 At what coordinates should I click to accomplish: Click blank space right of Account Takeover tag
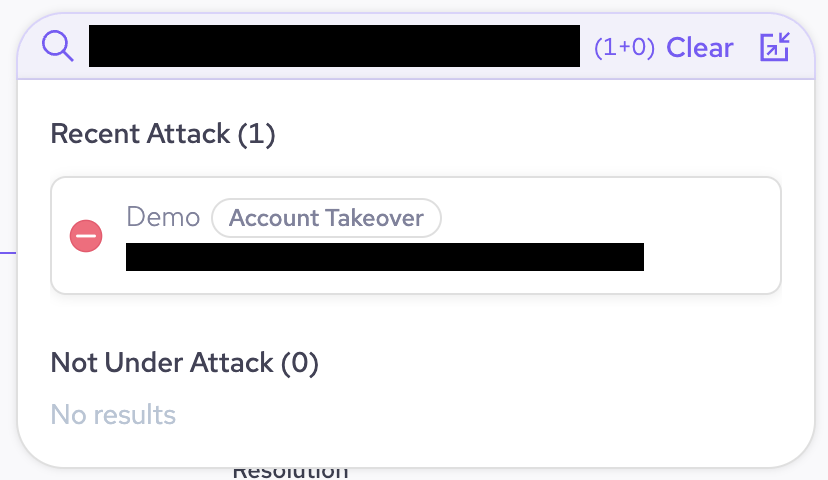click(600, 217)
